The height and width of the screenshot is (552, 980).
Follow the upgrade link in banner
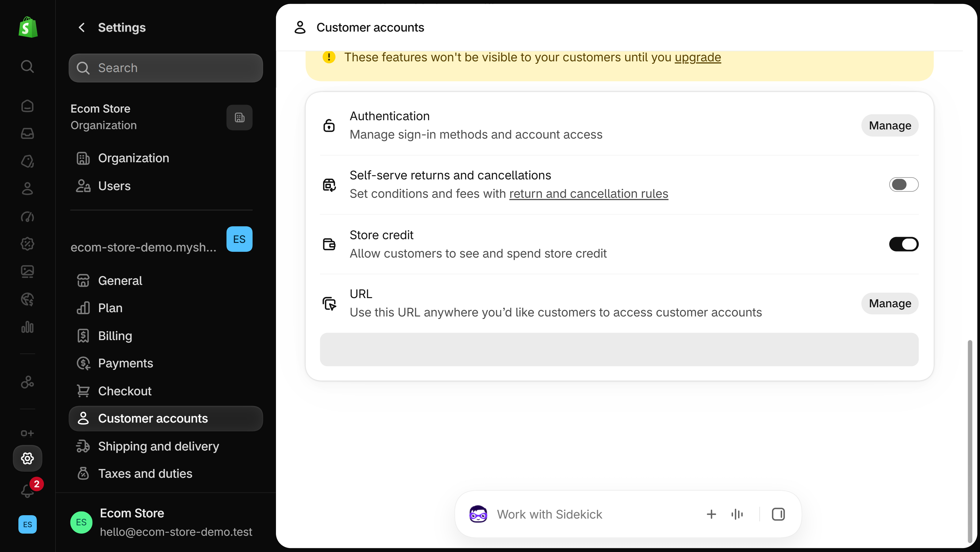pyautogui.click(x=698, y=57)
